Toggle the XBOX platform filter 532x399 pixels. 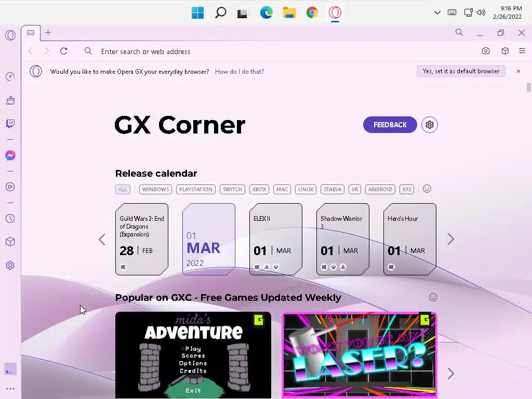[x=259, y=189]
